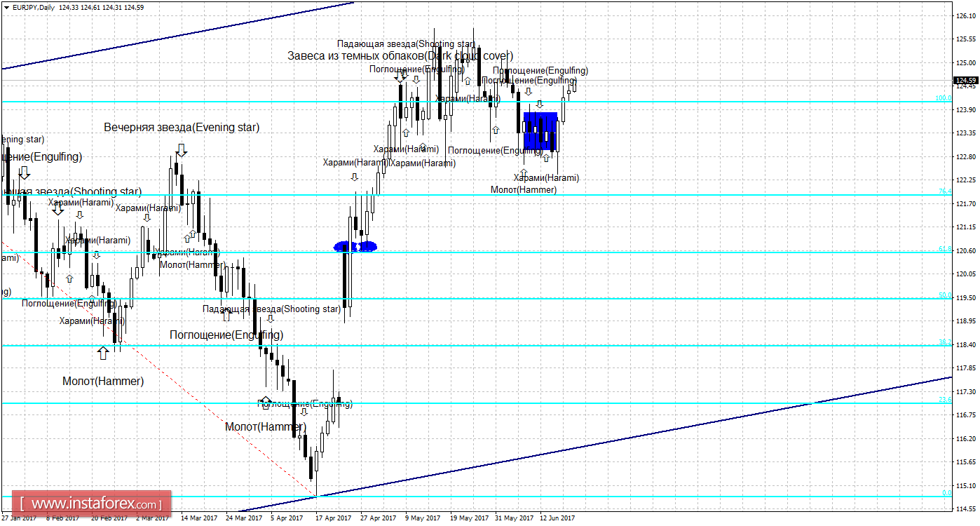Click the large down arrow under Evening star

tap(181, 150)
